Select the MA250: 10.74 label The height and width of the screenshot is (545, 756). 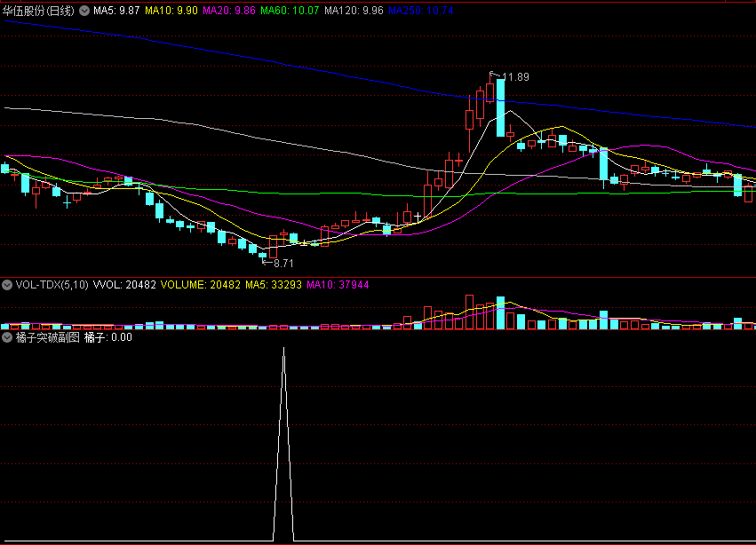point(421,11)
